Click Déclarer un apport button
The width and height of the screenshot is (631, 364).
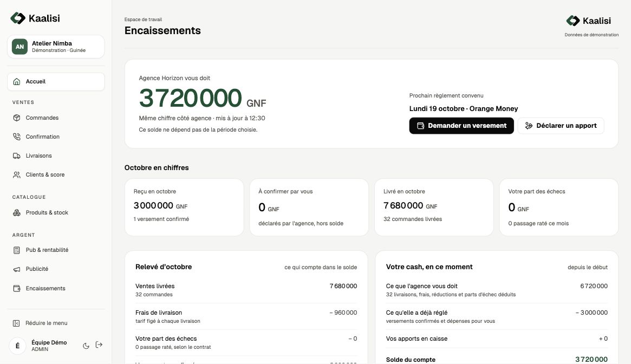pos(561,126)
